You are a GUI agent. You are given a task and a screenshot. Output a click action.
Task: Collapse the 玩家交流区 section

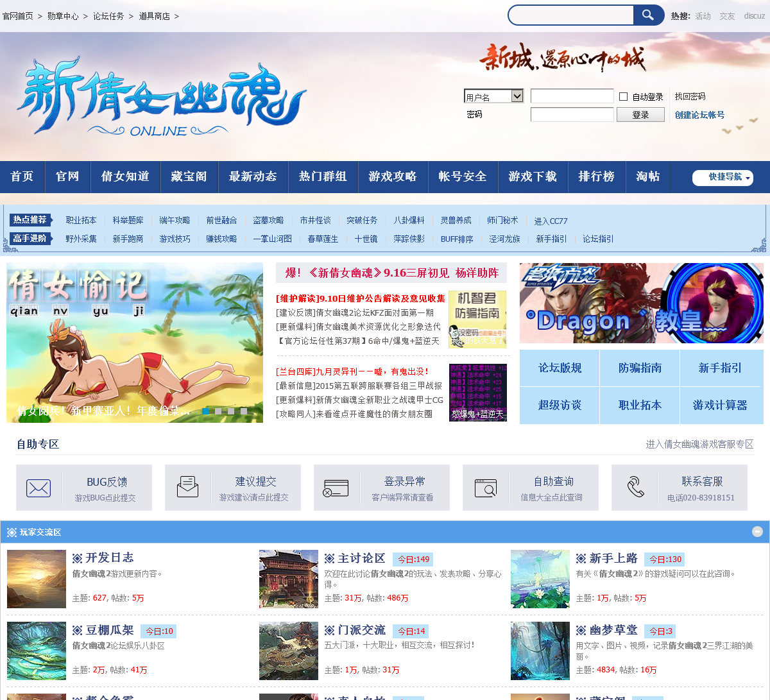point(758,531)
